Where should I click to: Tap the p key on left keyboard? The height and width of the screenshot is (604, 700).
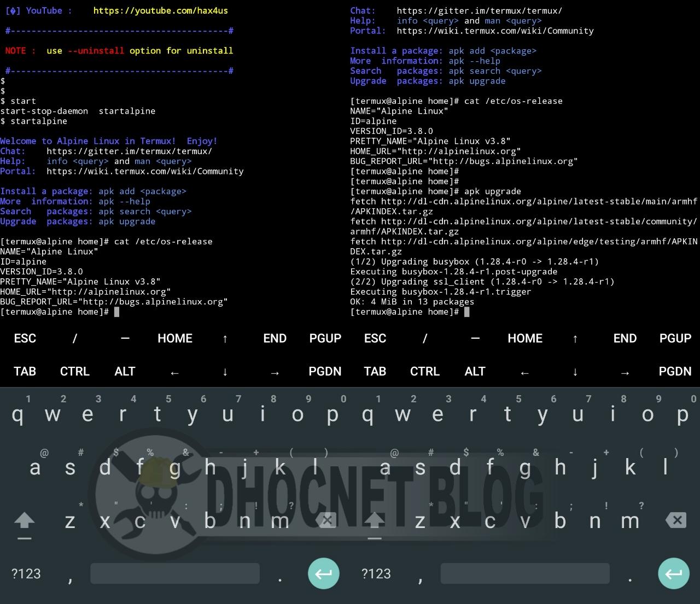click(x=332, y=414)
